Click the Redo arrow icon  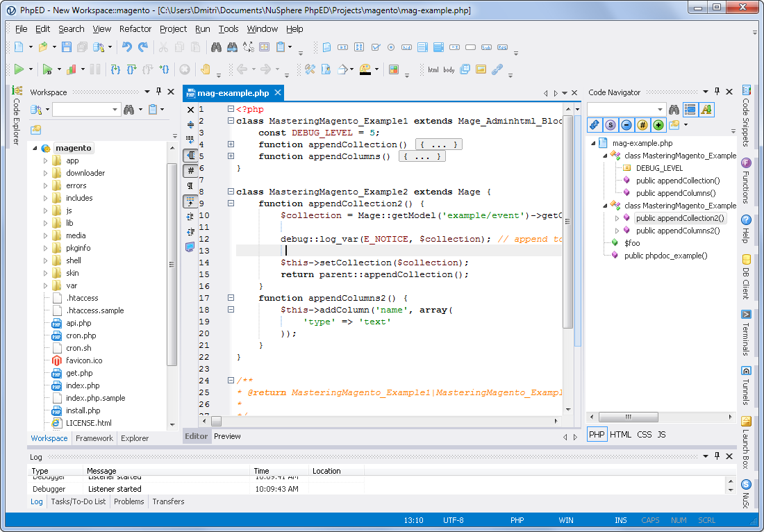click(143, 47)
